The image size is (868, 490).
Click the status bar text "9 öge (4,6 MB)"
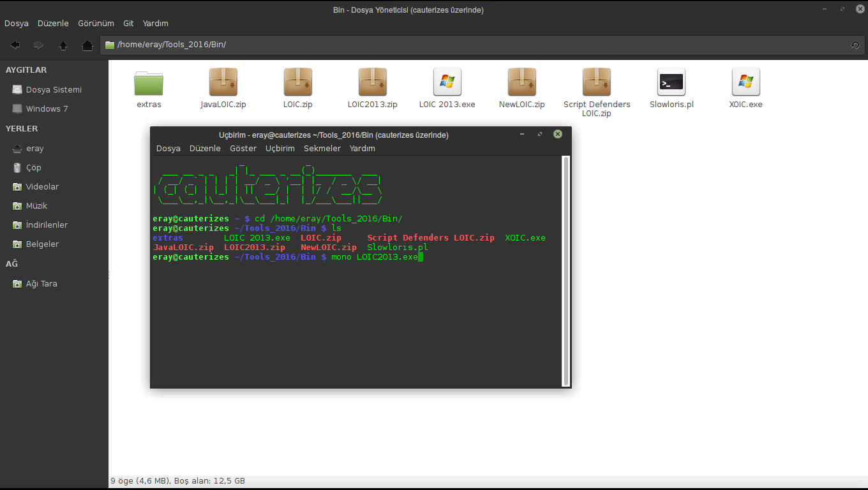click(140, 481)
